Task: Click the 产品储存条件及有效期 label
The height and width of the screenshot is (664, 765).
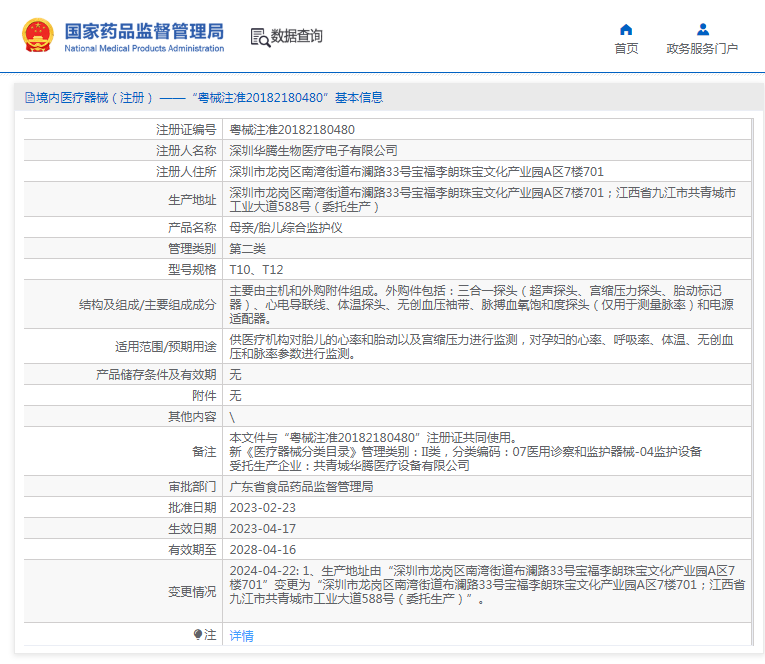Action: 156,375
